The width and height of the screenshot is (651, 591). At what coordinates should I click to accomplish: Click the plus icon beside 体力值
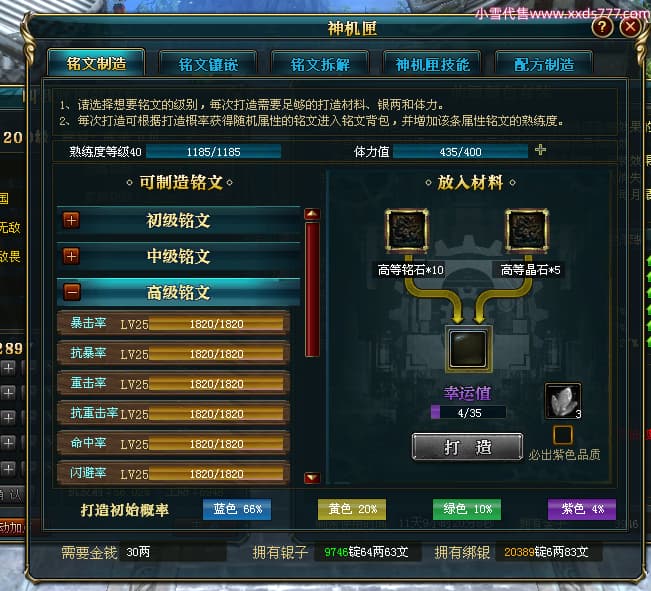click(x=540, y=150)
